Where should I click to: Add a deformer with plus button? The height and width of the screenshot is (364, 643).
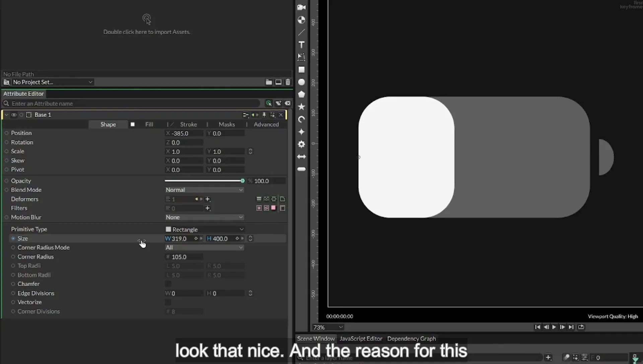[x=208, y=199]
